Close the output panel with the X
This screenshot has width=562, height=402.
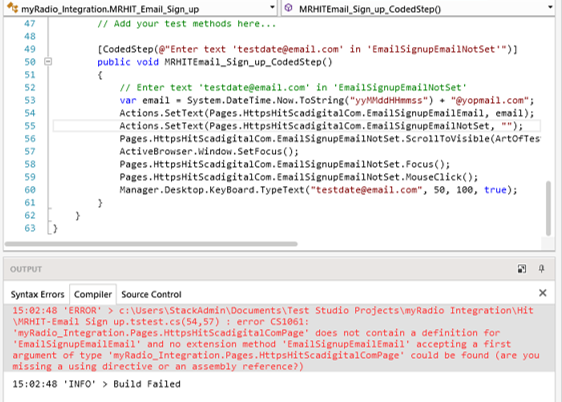tap(543, 293)
